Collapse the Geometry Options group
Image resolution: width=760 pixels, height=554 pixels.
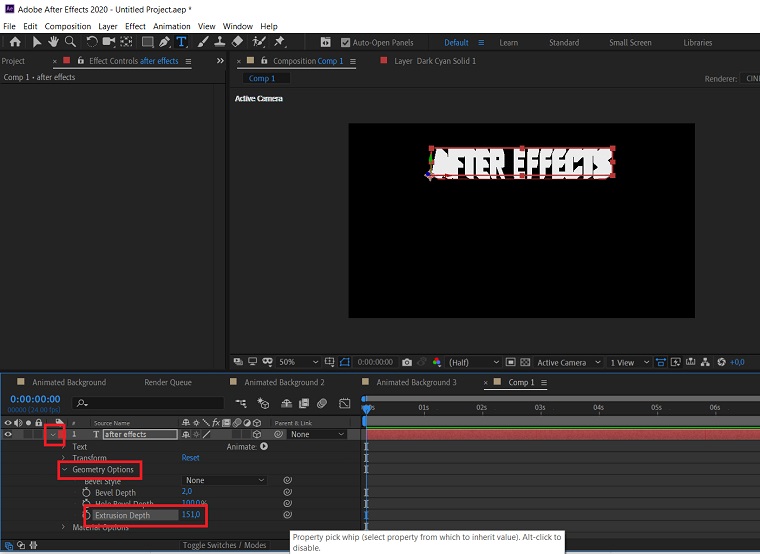pos(65,469)
